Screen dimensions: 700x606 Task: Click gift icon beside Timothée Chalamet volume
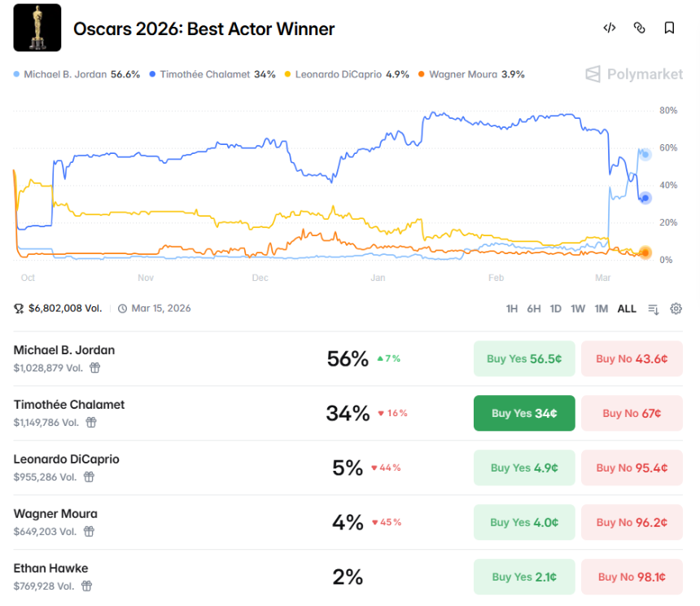(91, 422)
